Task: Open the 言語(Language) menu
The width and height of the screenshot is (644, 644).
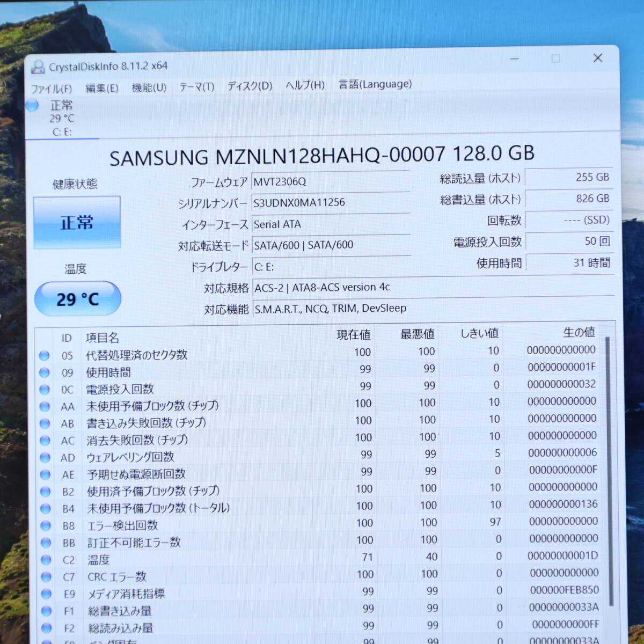Action: (375, 84)
